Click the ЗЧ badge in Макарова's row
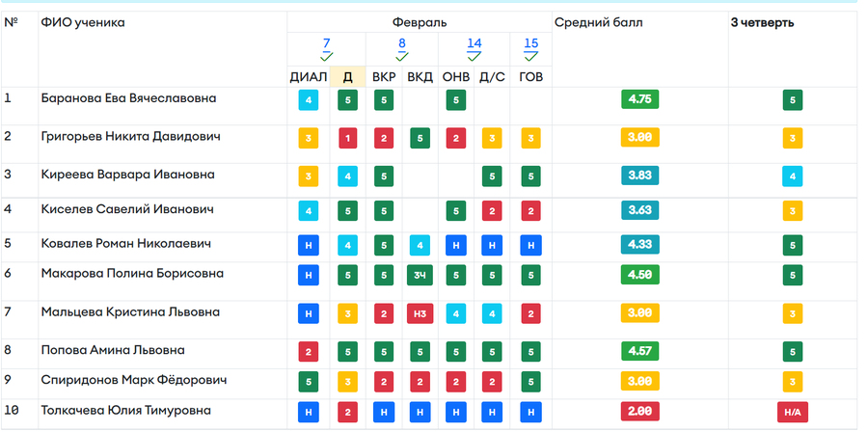868x432 pixels. coord(420,276)
